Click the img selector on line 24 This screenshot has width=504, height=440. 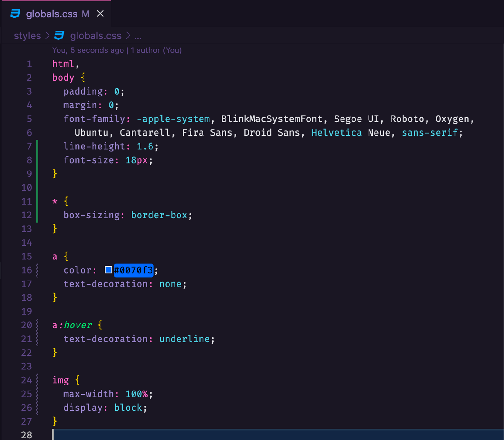pos(60,380)
